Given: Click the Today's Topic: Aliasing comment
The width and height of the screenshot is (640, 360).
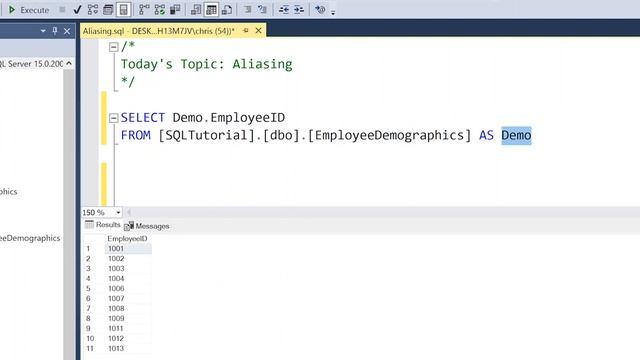Looking at the screenshot, I should (207, 64).
